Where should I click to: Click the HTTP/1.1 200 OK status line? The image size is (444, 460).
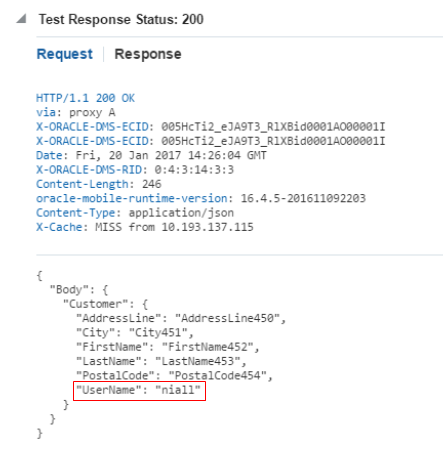pos(85,98)
